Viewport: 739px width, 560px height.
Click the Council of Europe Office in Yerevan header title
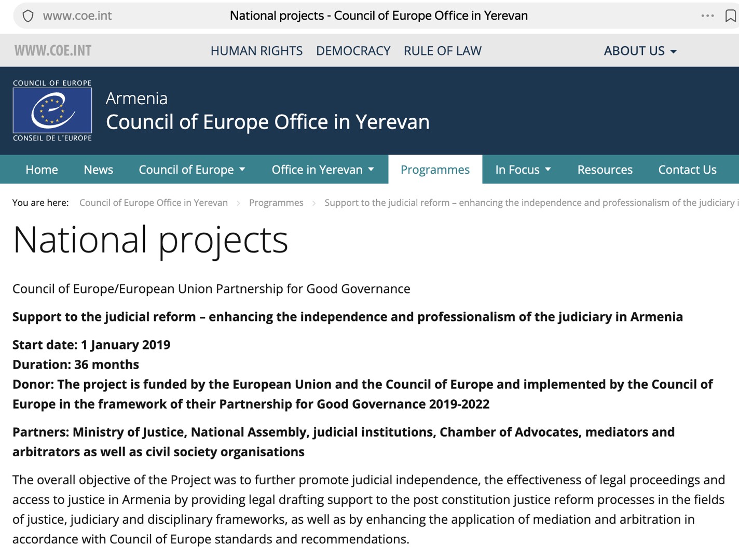point(268,122)
